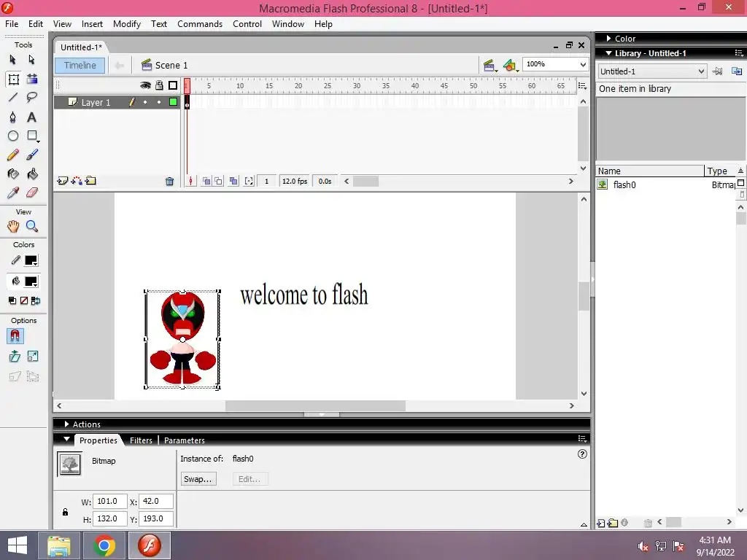Click the Edit Multiple Frames icon
747x560 pixels.
point(233,182)
